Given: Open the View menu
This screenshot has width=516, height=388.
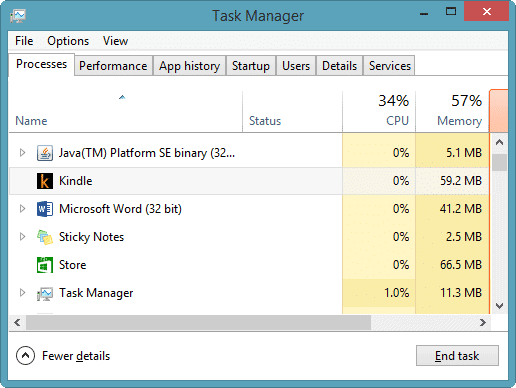Looking at the screenshot, I should click(x=115, y=41).
